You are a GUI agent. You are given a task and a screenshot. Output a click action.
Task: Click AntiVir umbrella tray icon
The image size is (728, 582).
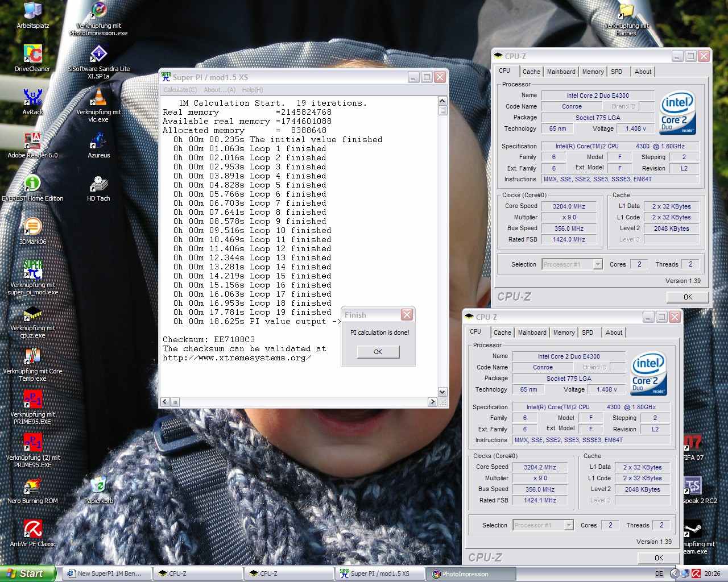(x=696, y=573)
